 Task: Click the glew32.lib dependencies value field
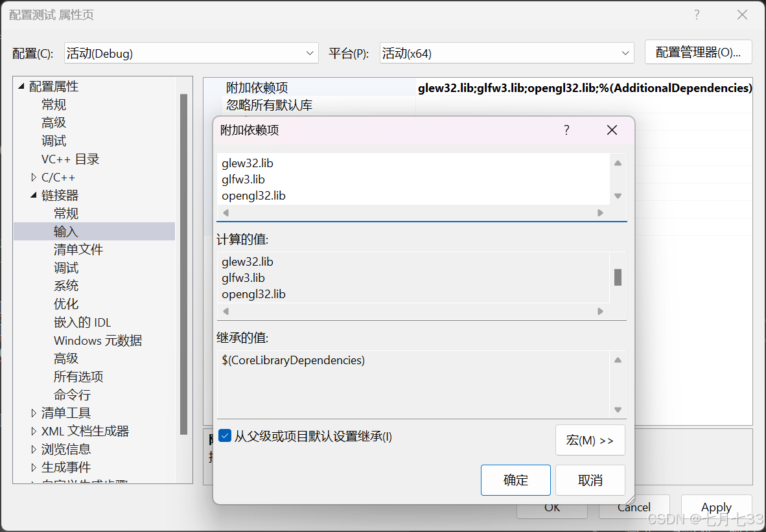tap(583, 87)
